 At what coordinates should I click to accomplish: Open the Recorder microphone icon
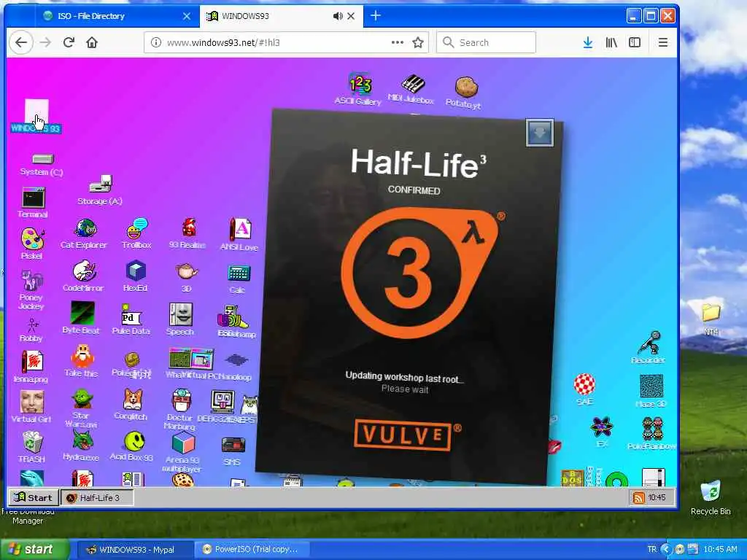point(649,347)
